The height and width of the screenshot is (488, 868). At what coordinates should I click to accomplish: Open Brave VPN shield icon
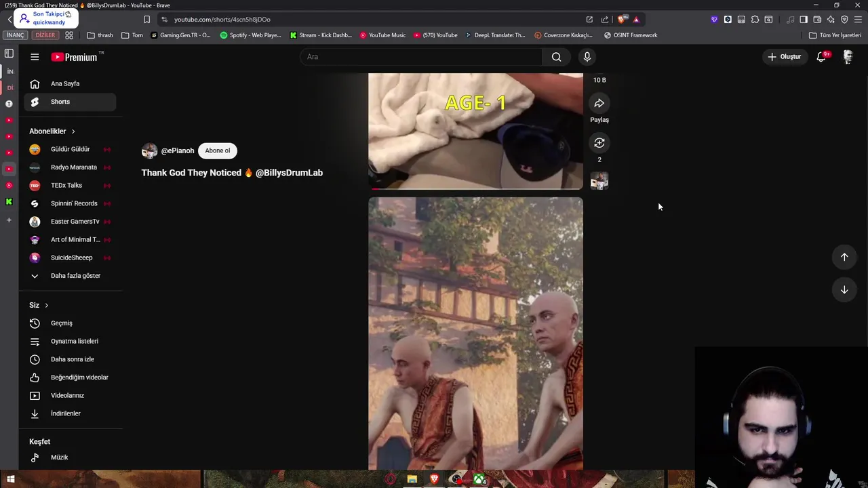click(844, 20)
